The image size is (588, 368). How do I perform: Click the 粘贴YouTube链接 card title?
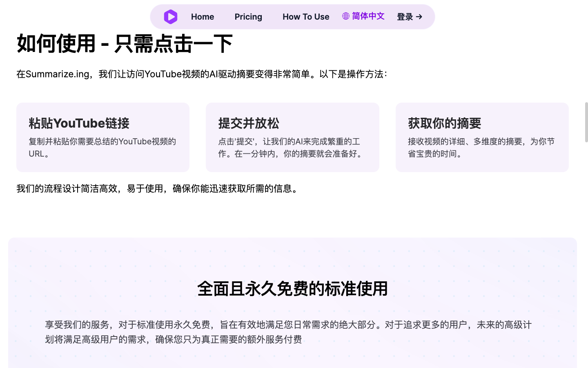79,123
